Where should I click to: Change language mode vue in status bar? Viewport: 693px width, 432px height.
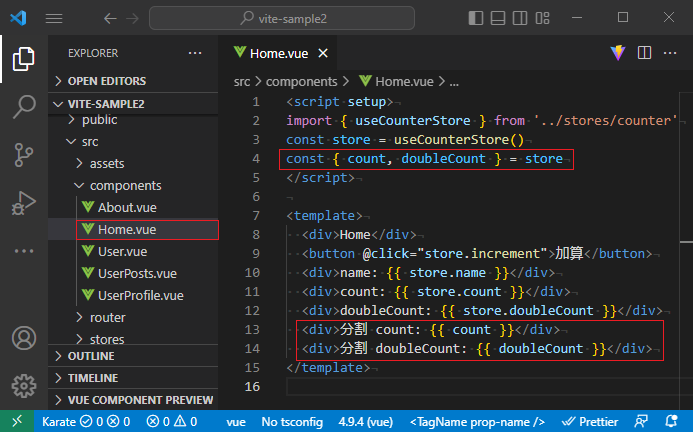point(236,422)
